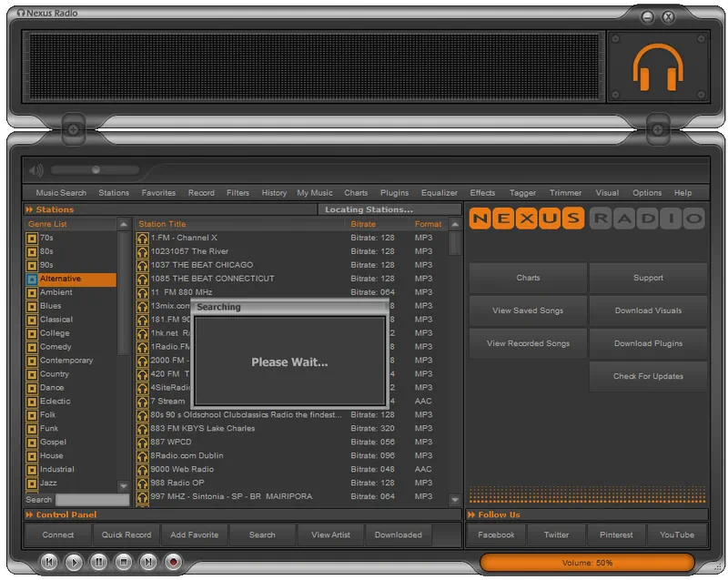Screen dimensions: 728x580
Task: Click the genre icon next to Gospel
Action: coord(32,443)
